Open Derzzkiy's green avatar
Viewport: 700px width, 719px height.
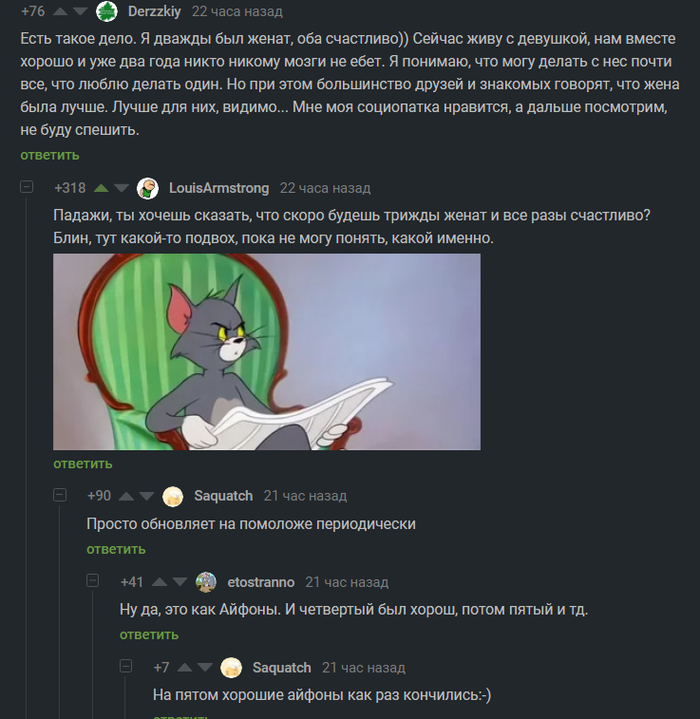tap(107, 11)
